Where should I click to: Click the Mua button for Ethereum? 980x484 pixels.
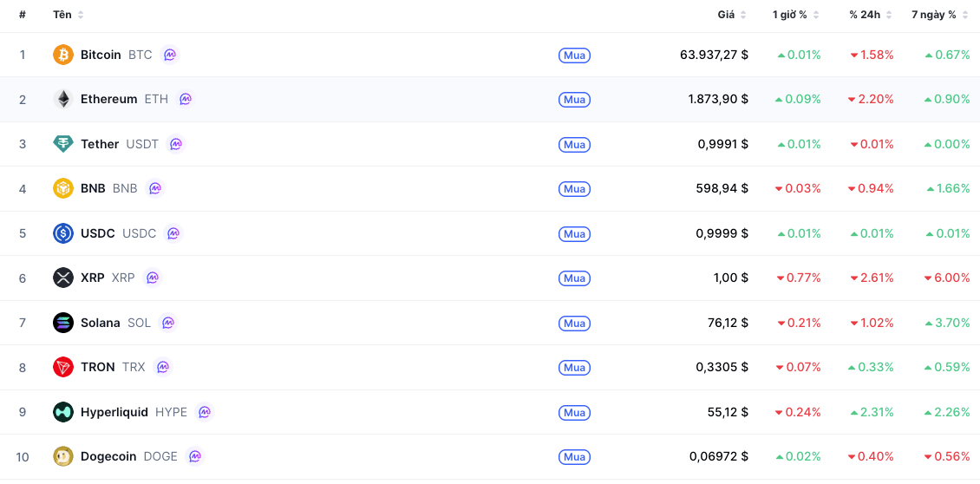(574, 100)
